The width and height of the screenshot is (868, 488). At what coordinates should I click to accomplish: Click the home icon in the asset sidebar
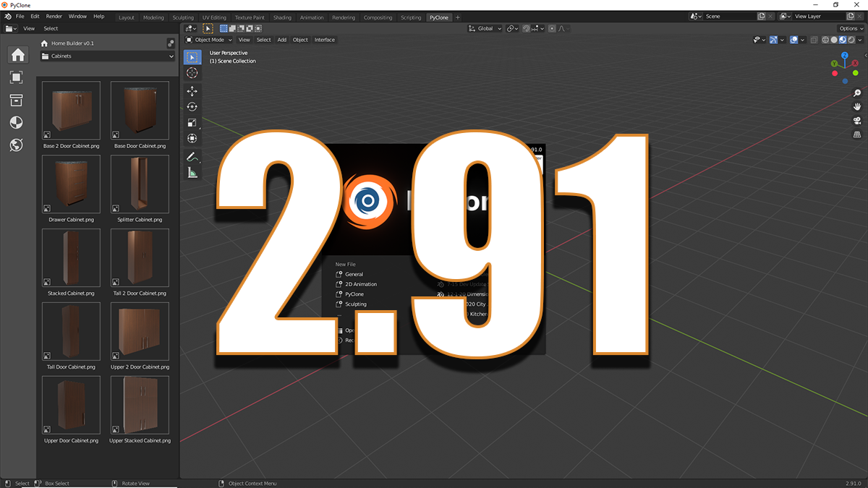point(17,54)
